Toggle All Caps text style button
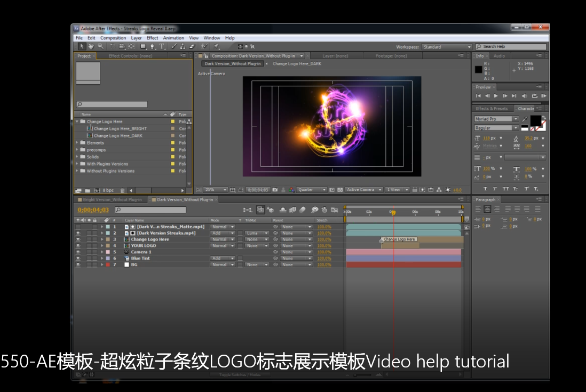Viewport: 586px width, 392px height. click(x=505, y=189)
